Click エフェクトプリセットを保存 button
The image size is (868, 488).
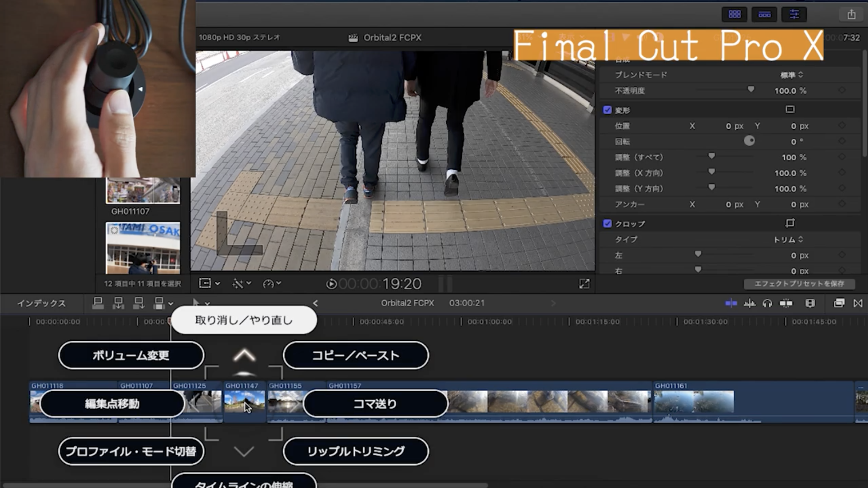[800, 284]
